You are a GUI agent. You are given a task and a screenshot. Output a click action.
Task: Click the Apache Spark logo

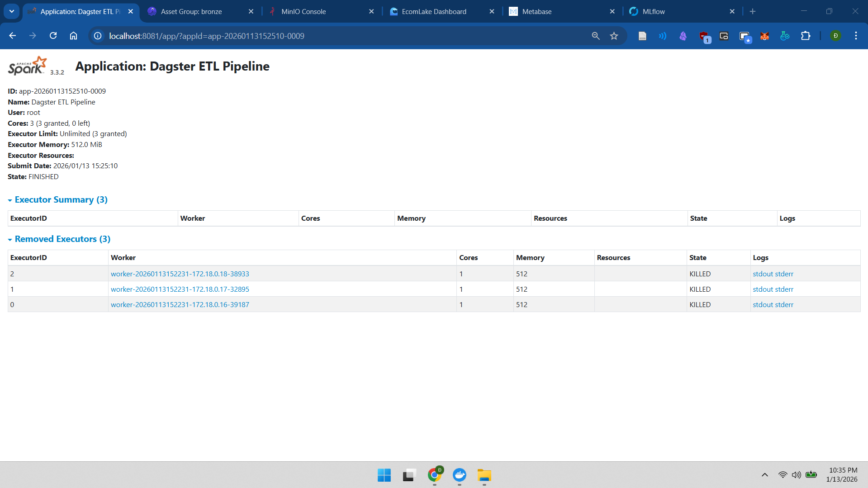(28, 66)
